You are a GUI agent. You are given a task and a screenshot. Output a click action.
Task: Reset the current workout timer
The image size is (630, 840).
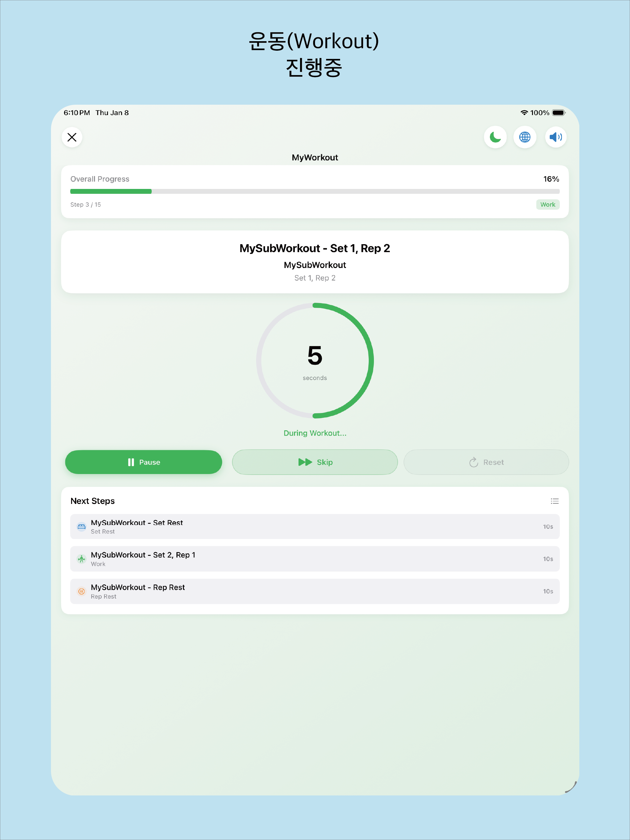486,462
